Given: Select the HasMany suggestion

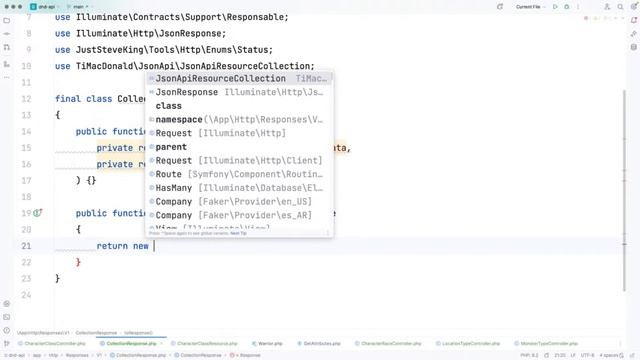Looking at the screenshot, I should [239, 188].
